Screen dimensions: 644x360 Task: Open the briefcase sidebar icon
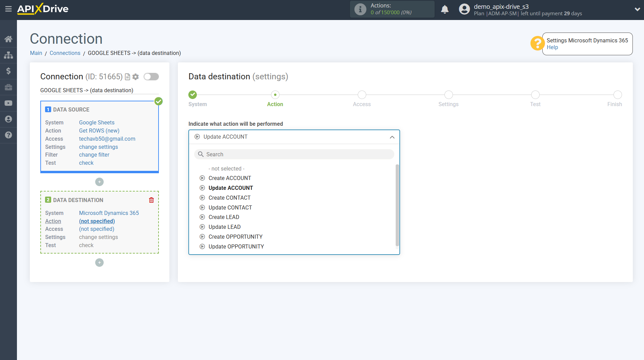(8, 87)
